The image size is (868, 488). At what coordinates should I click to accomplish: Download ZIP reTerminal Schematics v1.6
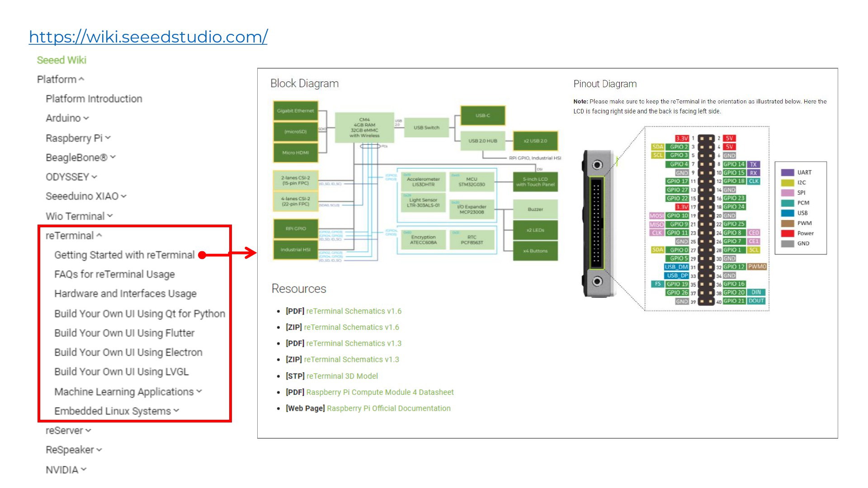pos(351,327)
